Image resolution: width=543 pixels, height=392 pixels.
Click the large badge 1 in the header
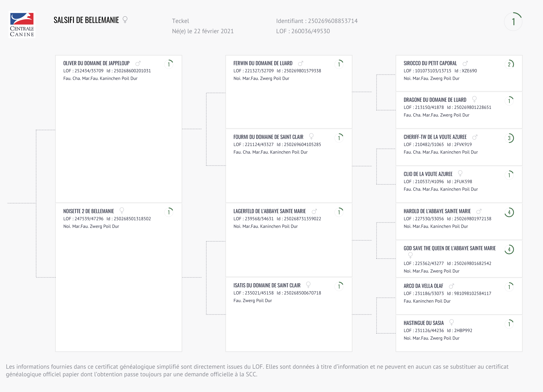(513, 22)
